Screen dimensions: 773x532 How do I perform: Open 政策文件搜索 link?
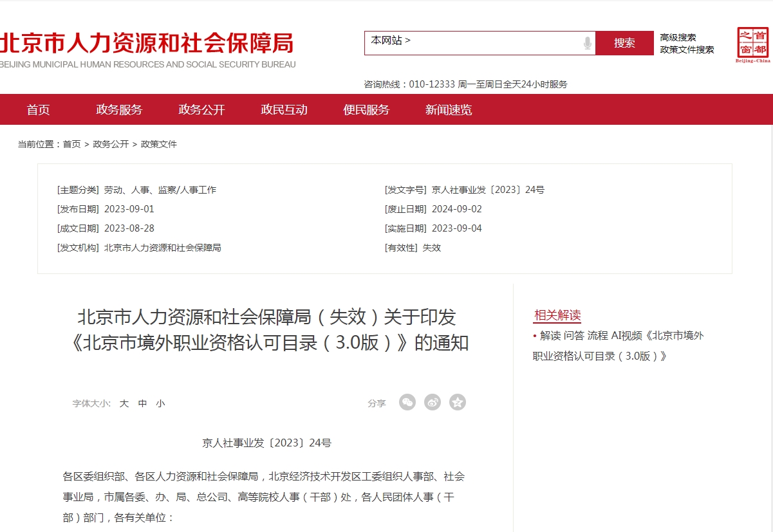pos(687,50)
